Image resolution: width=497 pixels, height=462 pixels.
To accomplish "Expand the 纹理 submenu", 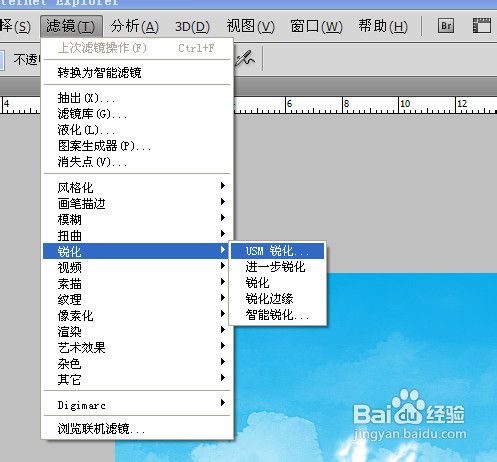I will click(137, 299).
